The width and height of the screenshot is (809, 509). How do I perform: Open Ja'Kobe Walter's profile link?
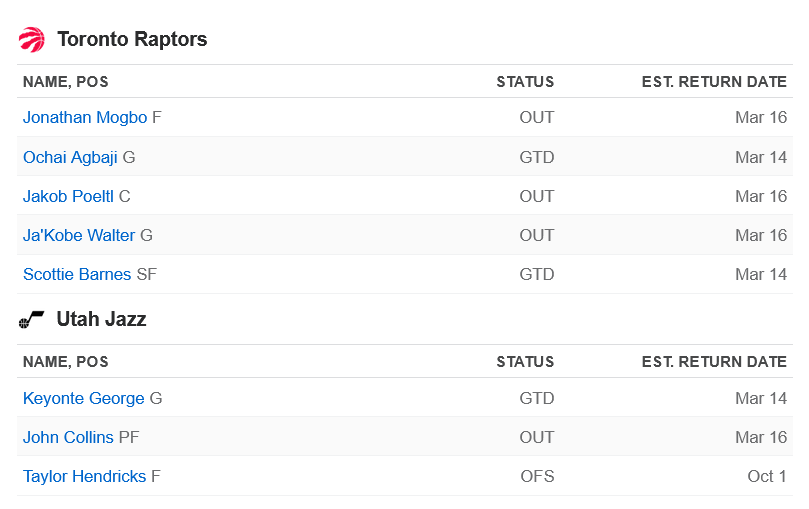pyautogui.click(x=79, y=236)
